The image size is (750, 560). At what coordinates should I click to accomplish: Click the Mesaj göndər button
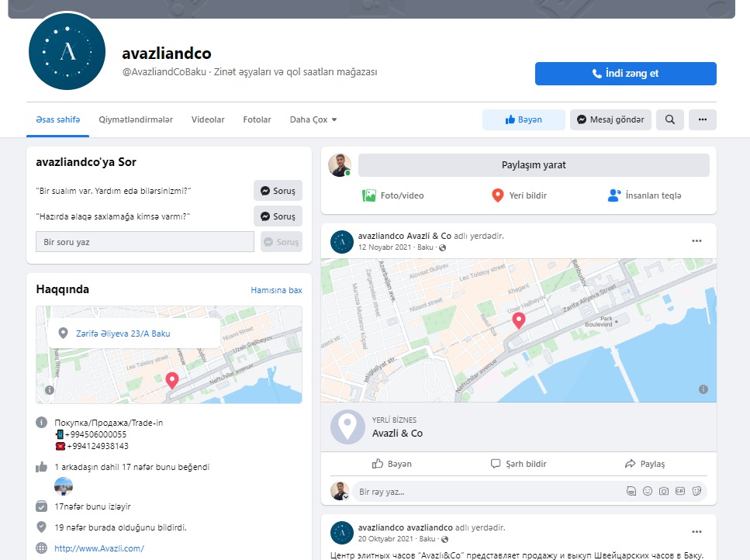point(610,119)
